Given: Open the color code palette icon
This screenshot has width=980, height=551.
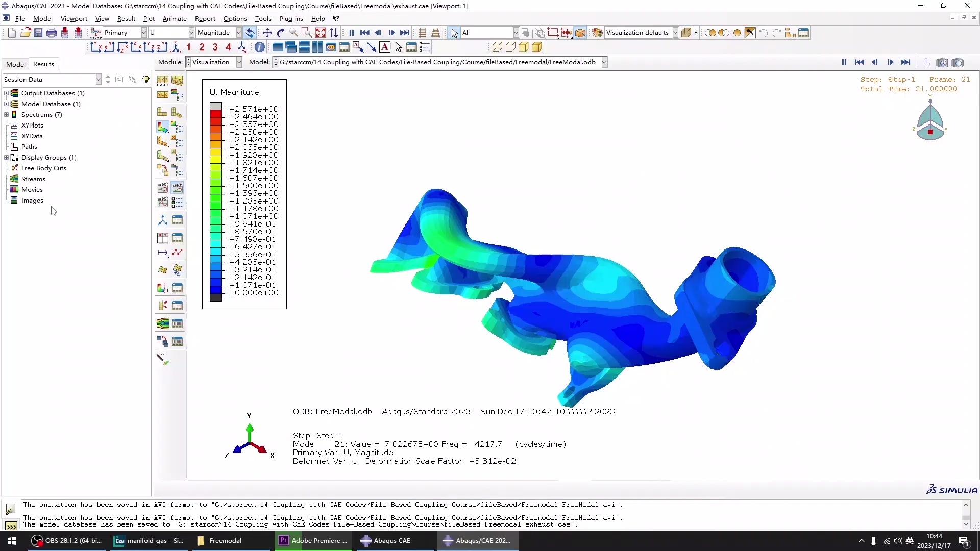Looking at the screenshot, I should coord(597,33).
